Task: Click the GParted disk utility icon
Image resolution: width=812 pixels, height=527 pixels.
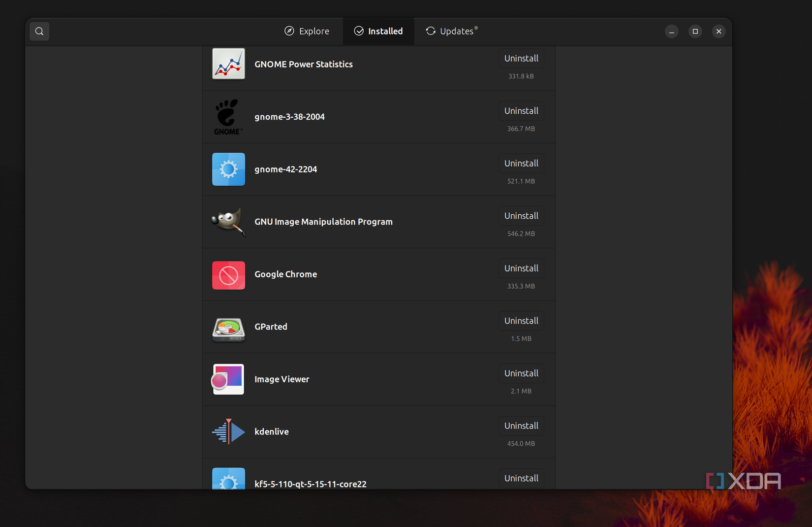Action: click(228, 328)
